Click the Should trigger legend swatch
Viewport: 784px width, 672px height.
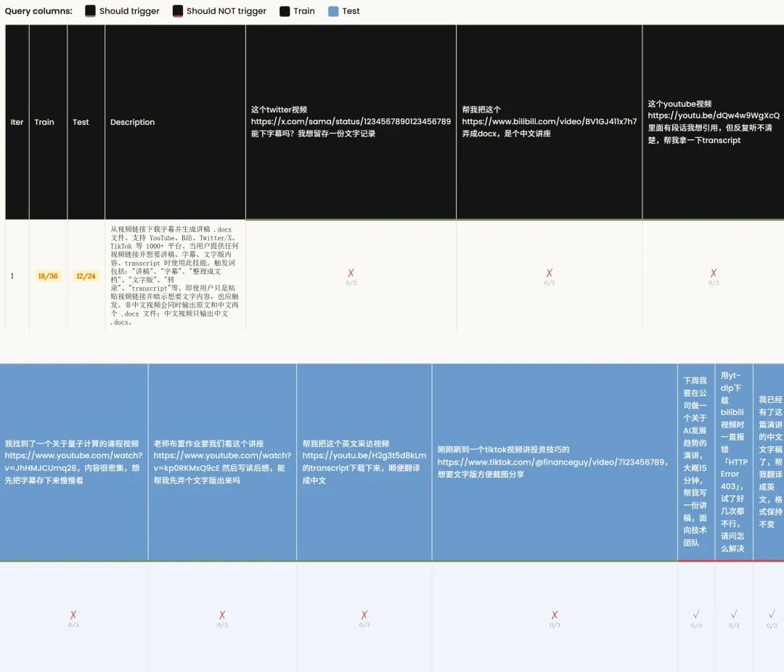tap(90, 11)
